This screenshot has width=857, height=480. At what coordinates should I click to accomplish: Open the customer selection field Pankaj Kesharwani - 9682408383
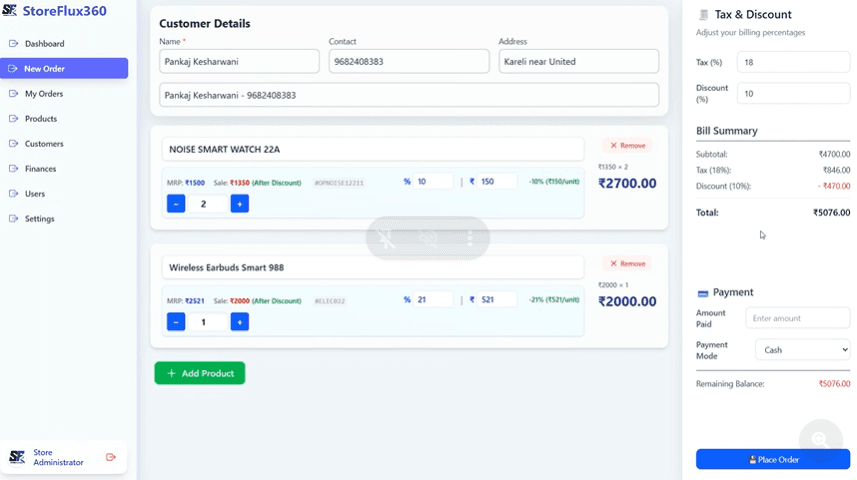coord(408,95)
